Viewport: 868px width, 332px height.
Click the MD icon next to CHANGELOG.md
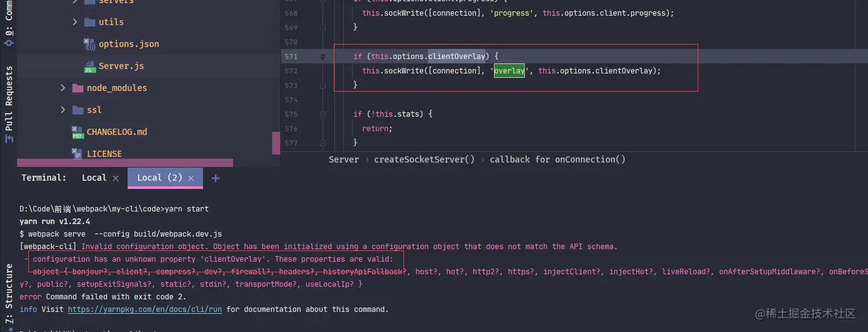coord(77,132)
